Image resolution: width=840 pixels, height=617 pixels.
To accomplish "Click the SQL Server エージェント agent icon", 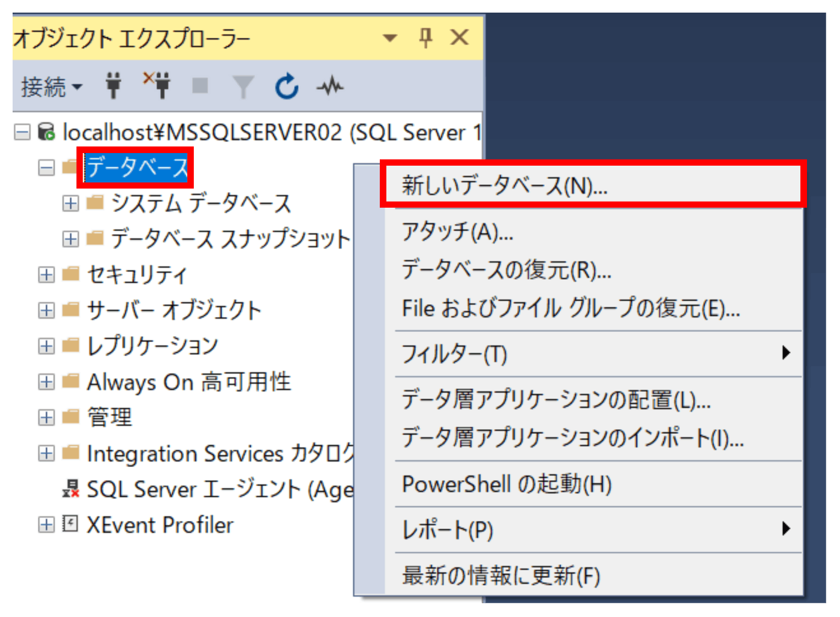I will click(x=71, y=489).
